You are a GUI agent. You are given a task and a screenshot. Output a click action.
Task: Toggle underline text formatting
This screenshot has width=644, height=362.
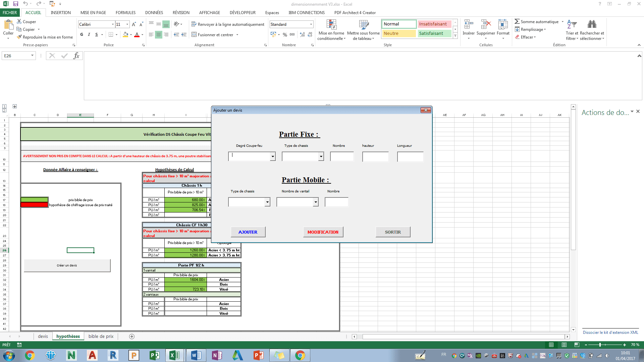97,35
